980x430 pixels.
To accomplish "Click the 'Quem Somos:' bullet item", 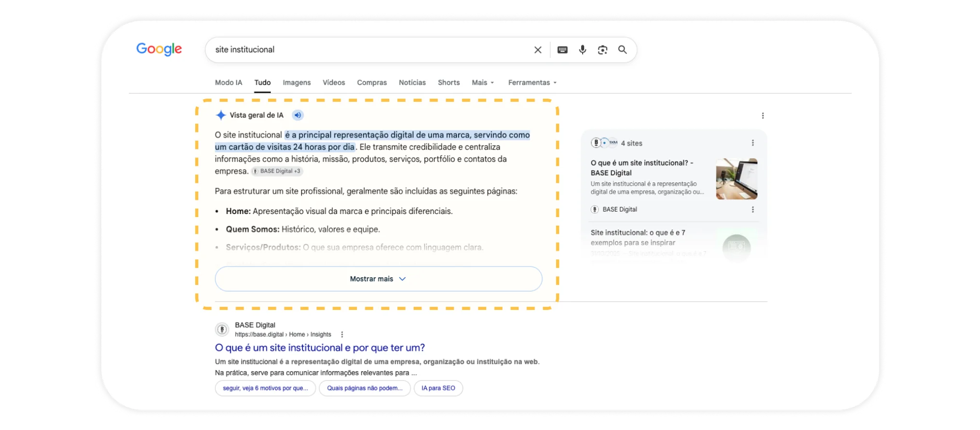I will tap(303, 229).
